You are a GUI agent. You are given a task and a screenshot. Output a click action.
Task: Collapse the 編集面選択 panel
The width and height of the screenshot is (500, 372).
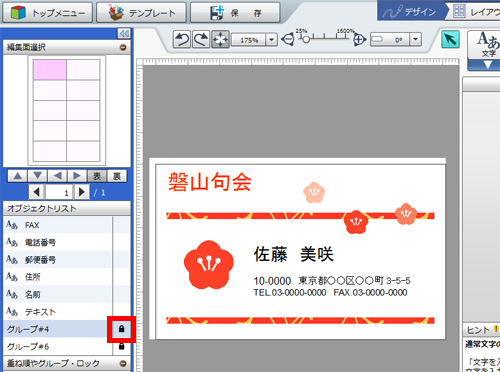click(123, 47)
